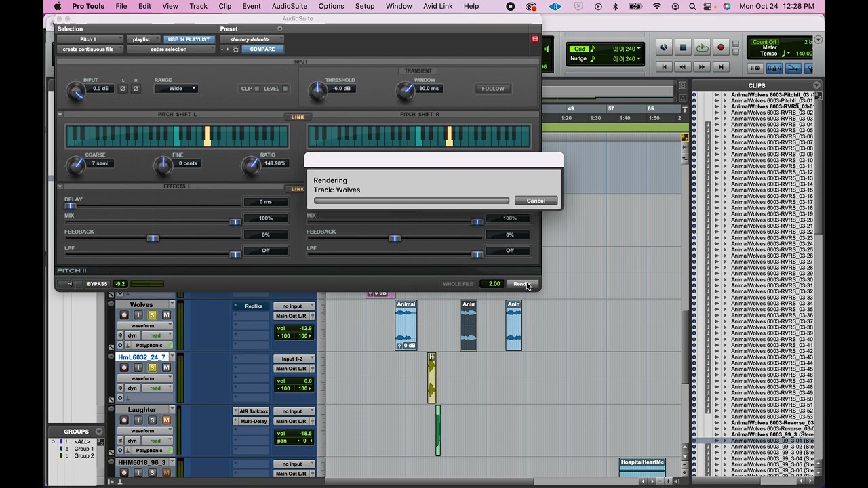Click the WHOLE FILE 2.00 preview field
The width and height of the screenshot is (868, 488).
coord(493,284)
